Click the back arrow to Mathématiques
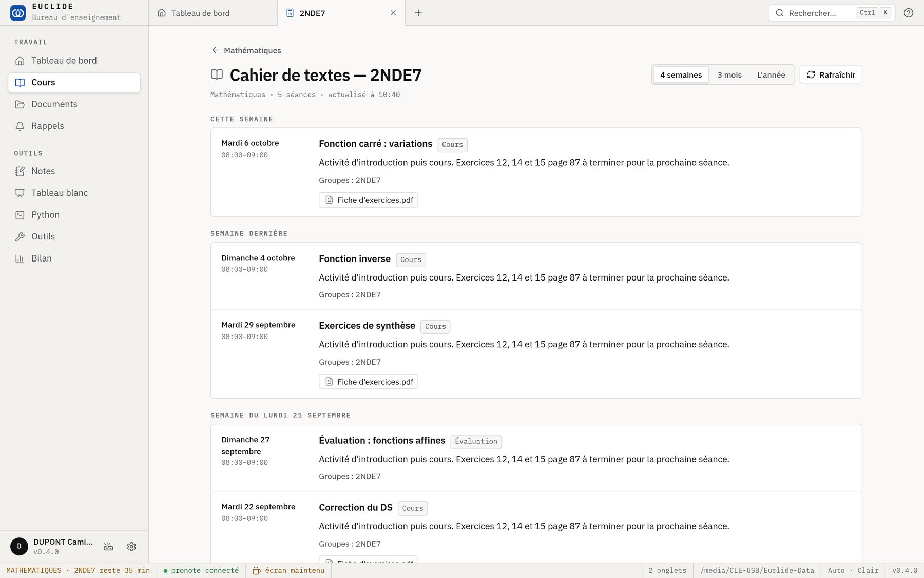The height and width of the screenshot is (578, 924). [216, 50]
